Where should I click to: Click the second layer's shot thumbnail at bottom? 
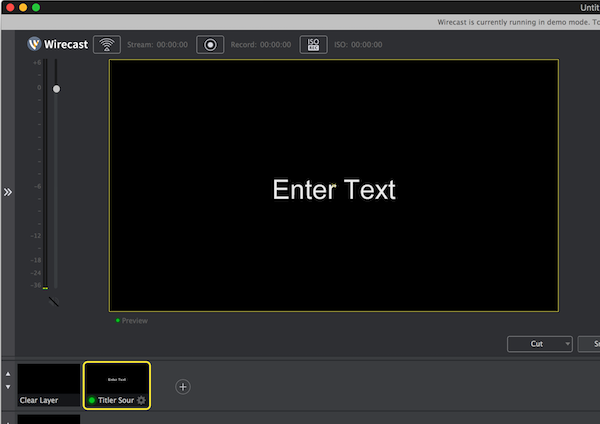point(49,419)
